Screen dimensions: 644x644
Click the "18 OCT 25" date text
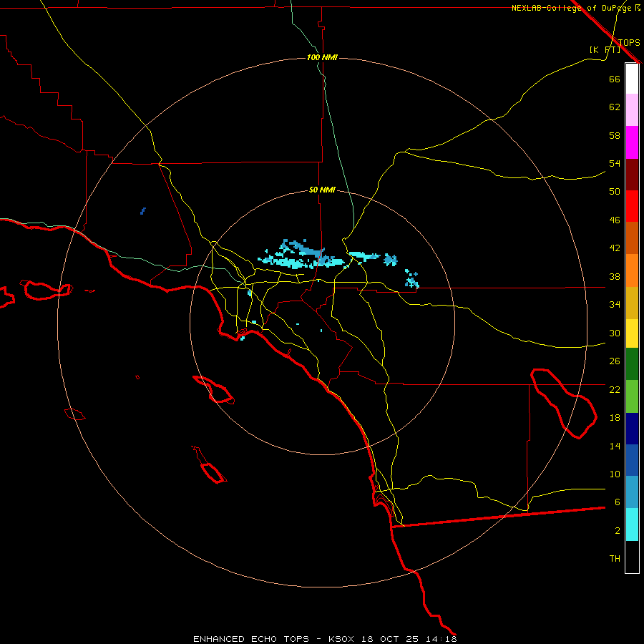point(390,639)
